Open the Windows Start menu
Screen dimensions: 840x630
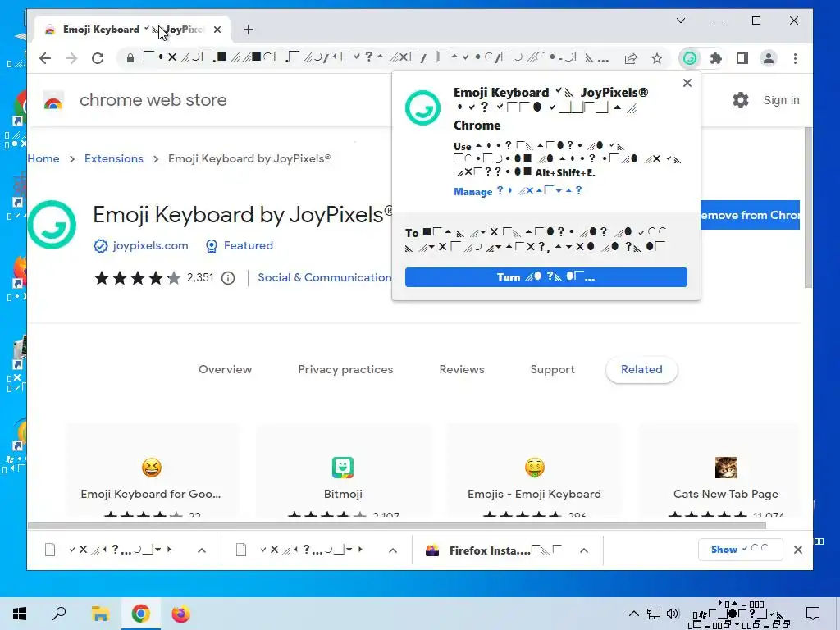click(20, 614)
